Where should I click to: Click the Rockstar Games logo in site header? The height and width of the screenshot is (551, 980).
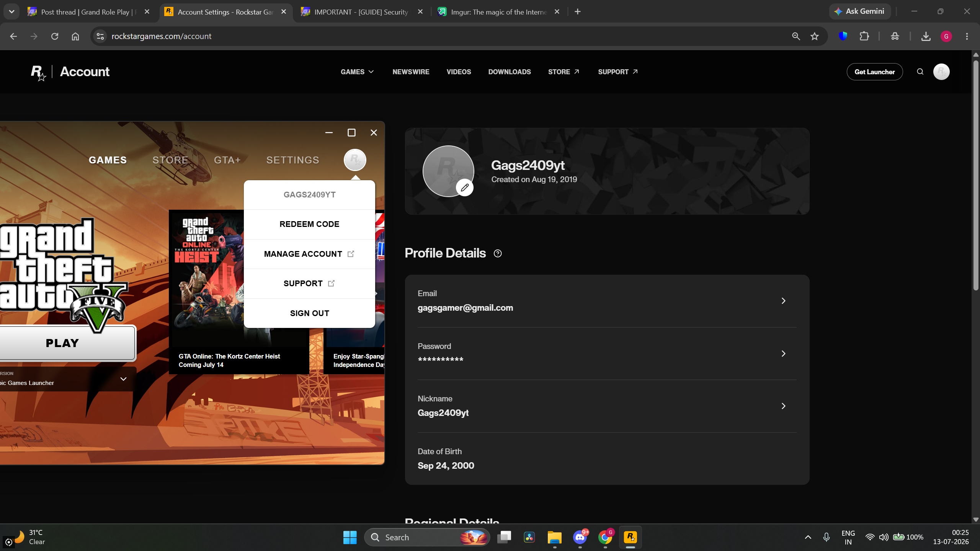tap(38, 72)
